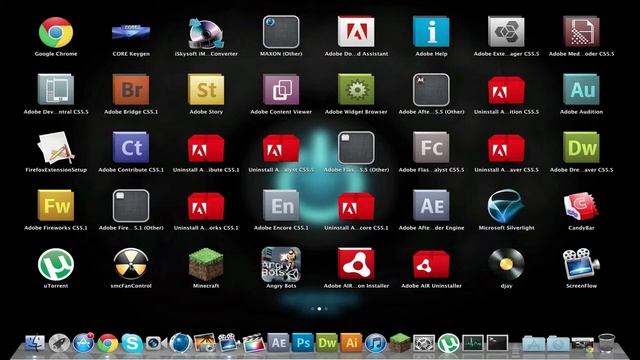Open FirefoxExtensionSetup
Image resolution: width=640 pixels, height=360 pixels.
56,147
